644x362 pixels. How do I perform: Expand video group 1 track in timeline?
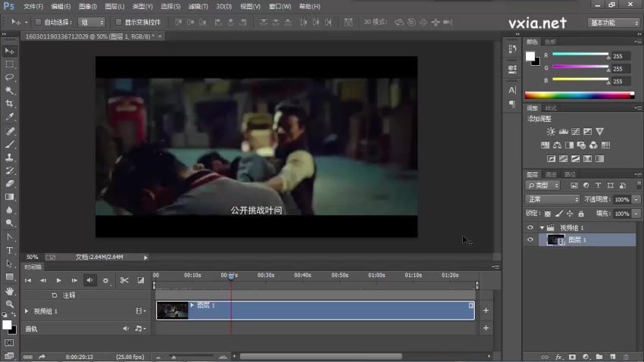click(x=27, y=311)
